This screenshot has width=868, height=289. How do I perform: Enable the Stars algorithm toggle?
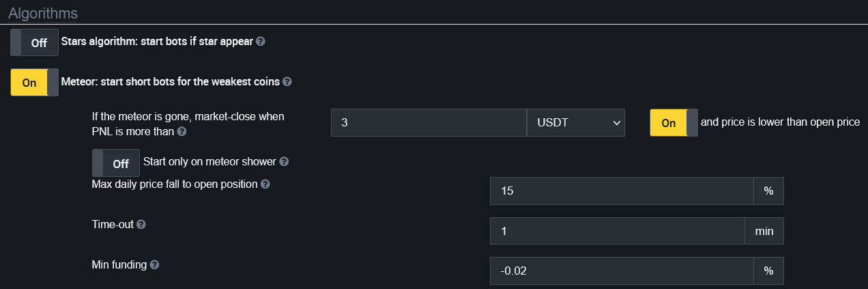[x=34, y=42]
